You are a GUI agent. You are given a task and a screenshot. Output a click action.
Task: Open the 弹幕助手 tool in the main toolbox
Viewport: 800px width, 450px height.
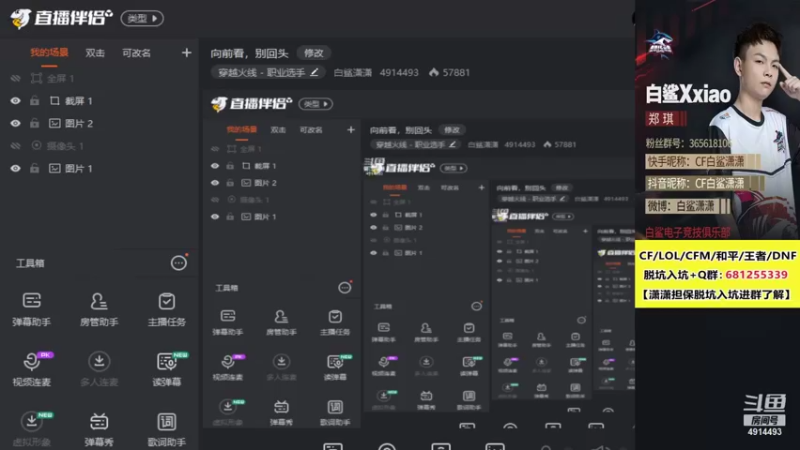pyautogui.click(x=32, y=309)
